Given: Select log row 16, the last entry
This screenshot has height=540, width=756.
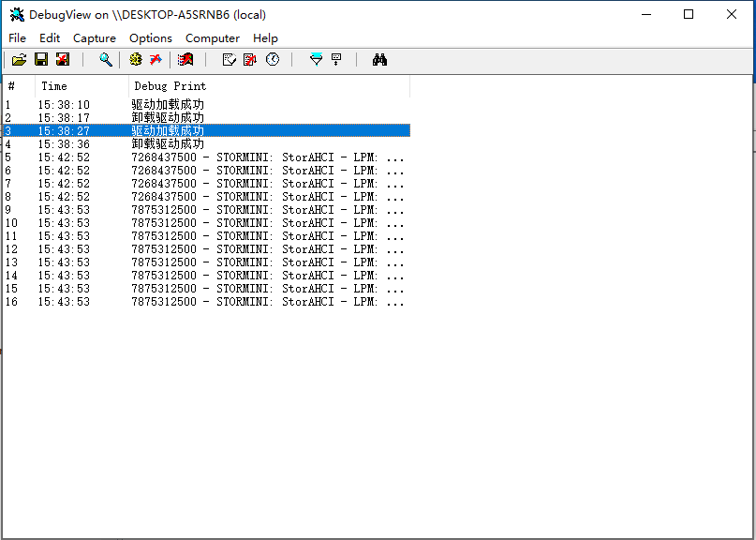Looking at the screenshot, I should tap(206, 302).
